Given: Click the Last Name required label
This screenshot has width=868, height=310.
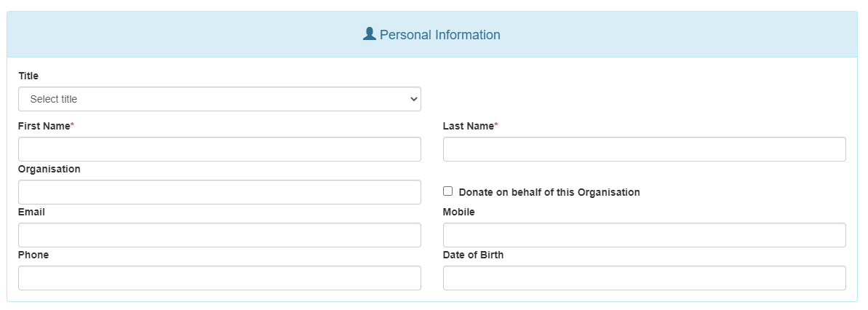Looking at the screenshot, I should [471, 126].
